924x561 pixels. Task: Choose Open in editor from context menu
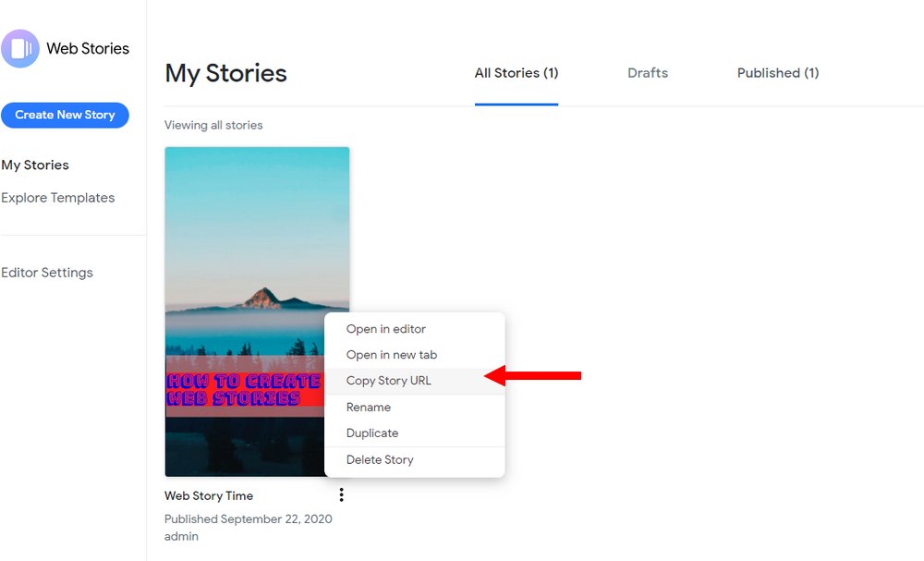tap(415, 329)
